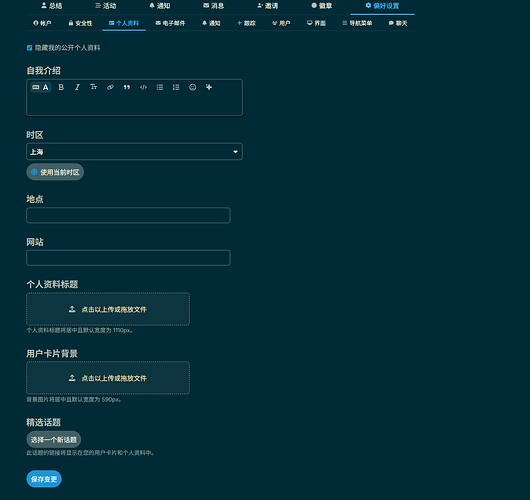Click into the 地点 input field
Image resolution: width=530 pixels, height=500 pixels.
128,215
